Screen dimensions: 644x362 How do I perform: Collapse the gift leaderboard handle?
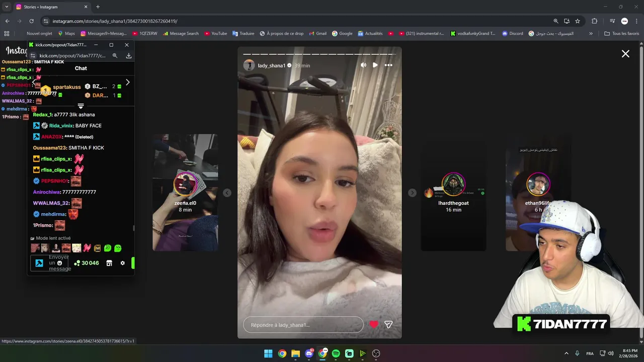click(80, 106)
